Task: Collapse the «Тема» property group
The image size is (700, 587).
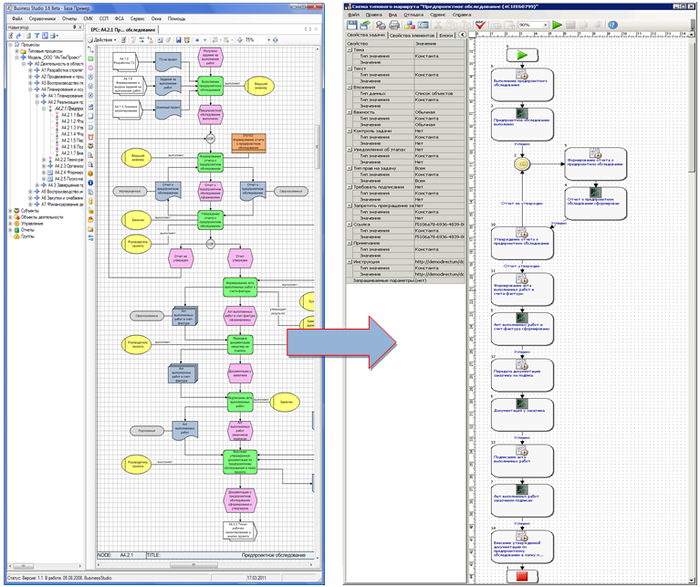Action: pos(349,51)
